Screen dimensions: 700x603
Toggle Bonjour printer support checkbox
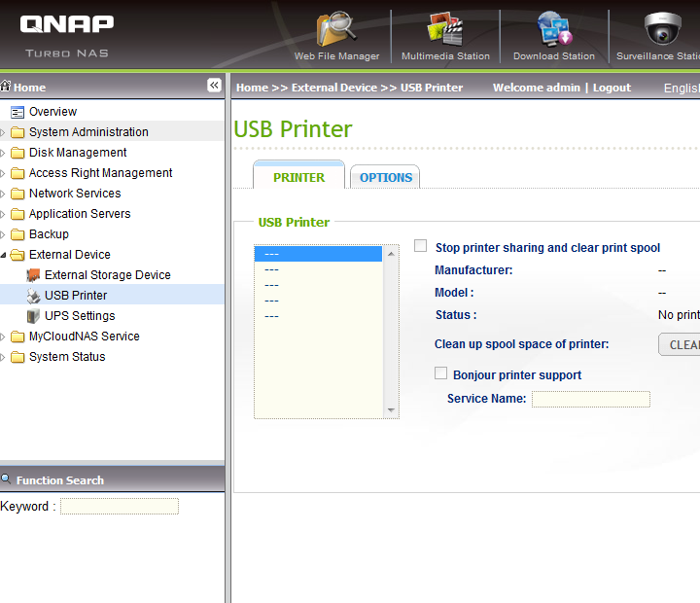441,373
